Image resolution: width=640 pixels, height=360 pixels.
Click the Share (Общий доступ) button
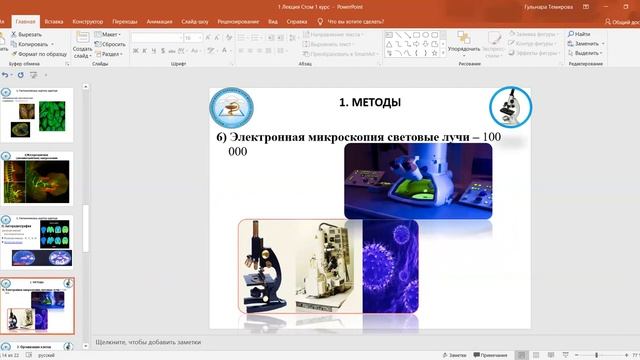(623, 22)
